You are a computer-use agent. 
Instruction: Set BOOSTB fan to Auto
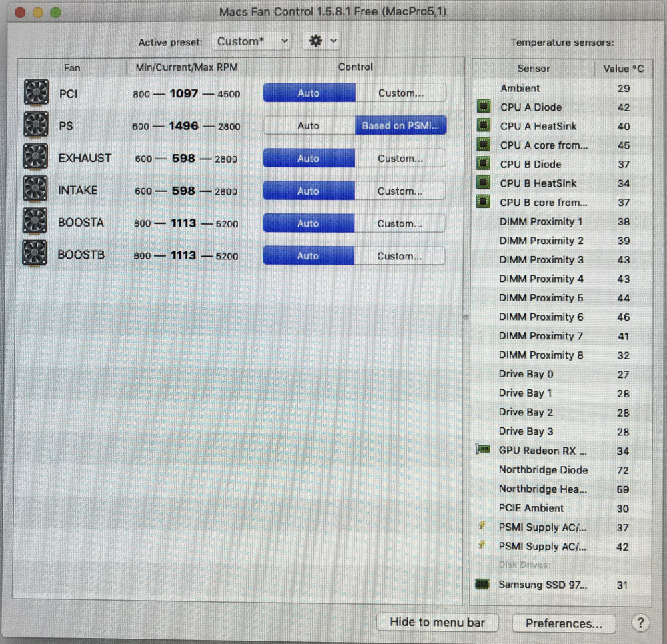click(x=308, y=255)
